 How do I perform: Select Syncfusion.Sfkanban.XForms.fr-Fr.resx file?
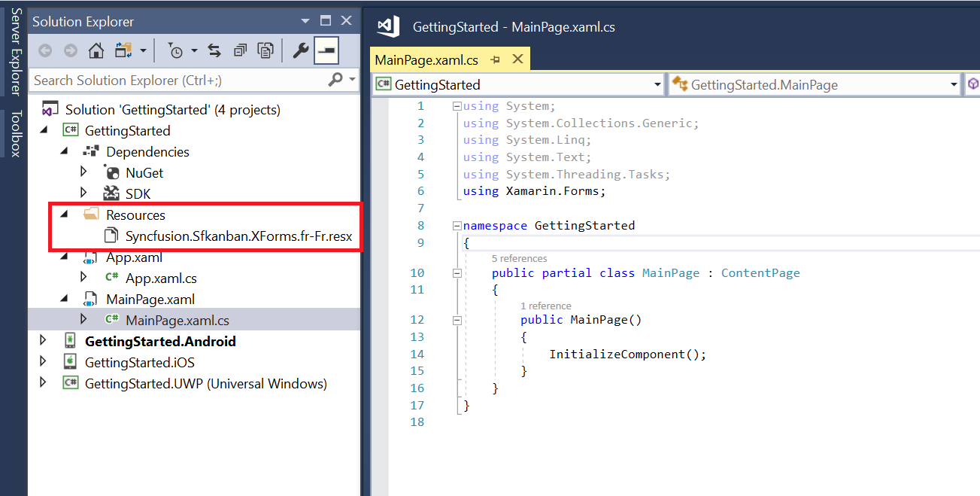[238, 236]
